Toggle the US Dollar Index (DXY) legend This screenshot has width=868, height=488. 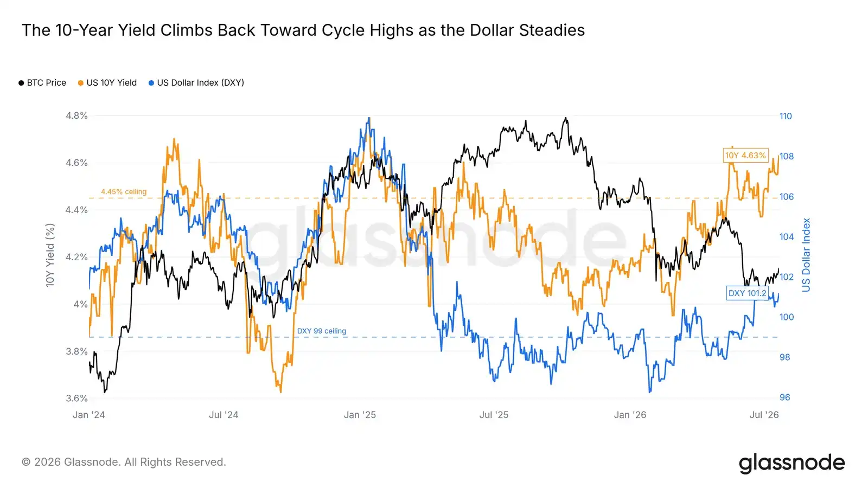click(x=196, y=83)
